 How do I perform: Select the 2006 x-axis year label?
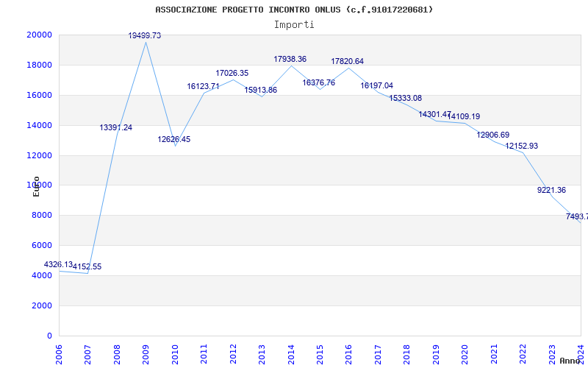pyautogui.click(x=59, y=353)
